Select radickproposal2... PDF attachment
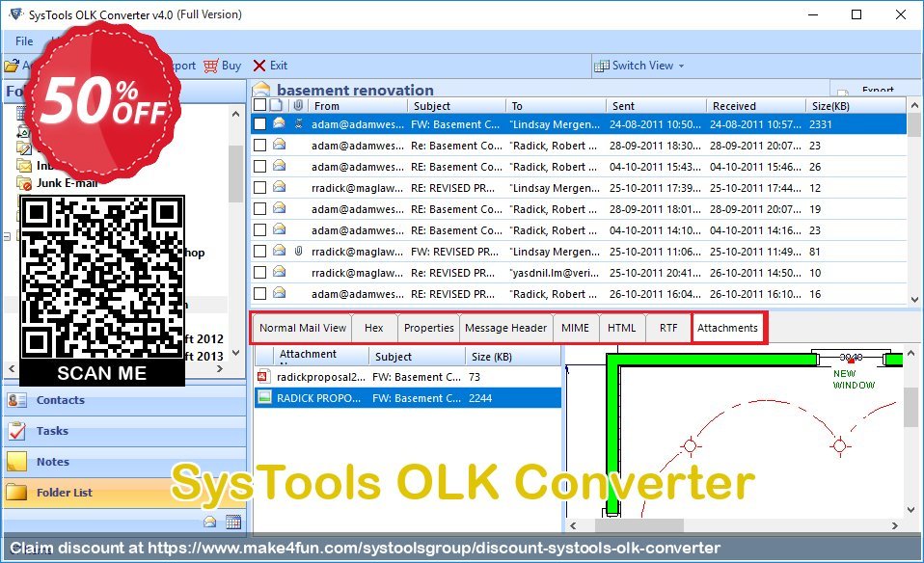Image resolution: width=924 pixels, height=563 pixels. (x=408, y=377)
